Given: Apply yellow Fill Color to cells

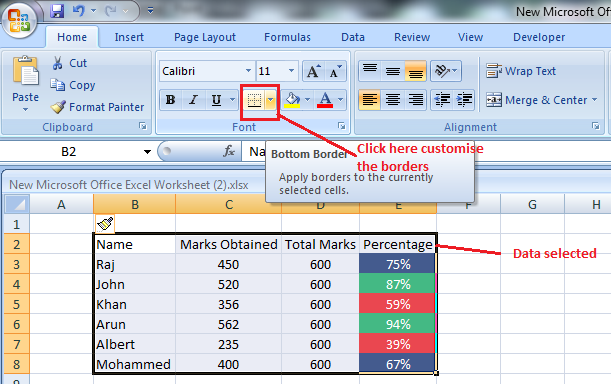Looking at the screenshot, I should tap(293, 100).
